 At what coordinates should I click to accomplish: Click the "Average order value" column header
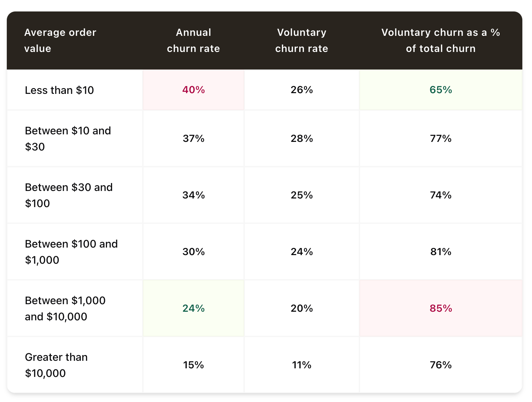point(60,40)
